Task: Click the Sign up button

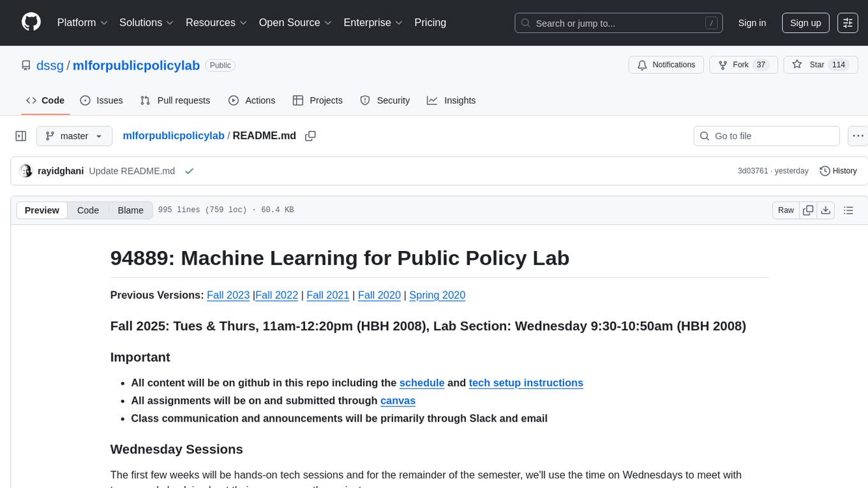Action: click(805, 22)
